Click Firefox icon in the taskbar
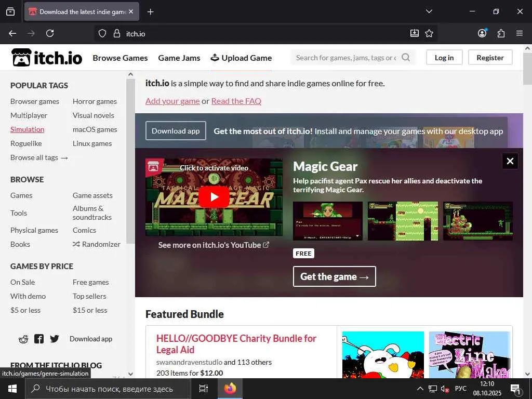532x399 pixels. pos(230,389)
